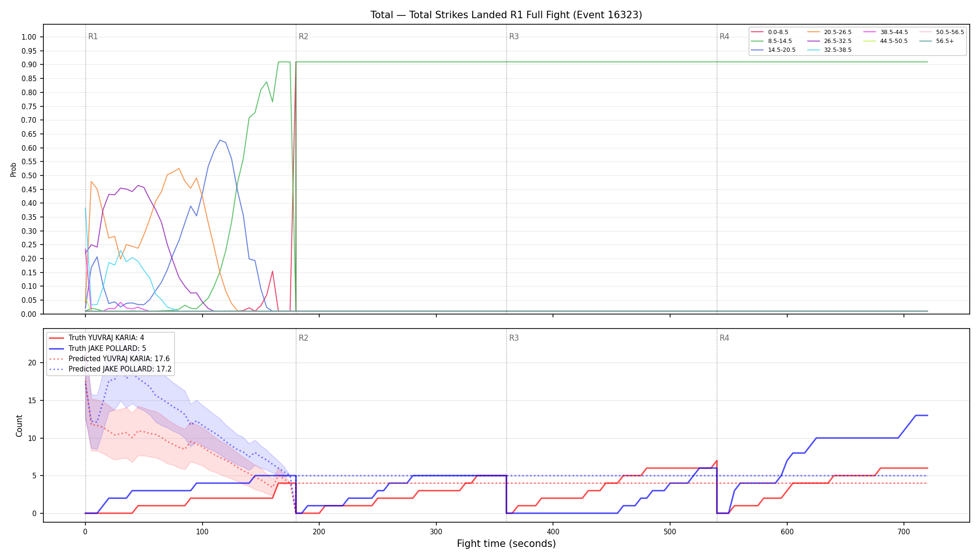Image resolution: width=980 pixels, height=560 pixels.
Task: Click the 0.50 y-axis tick label
Action: (x=28, y=176)
